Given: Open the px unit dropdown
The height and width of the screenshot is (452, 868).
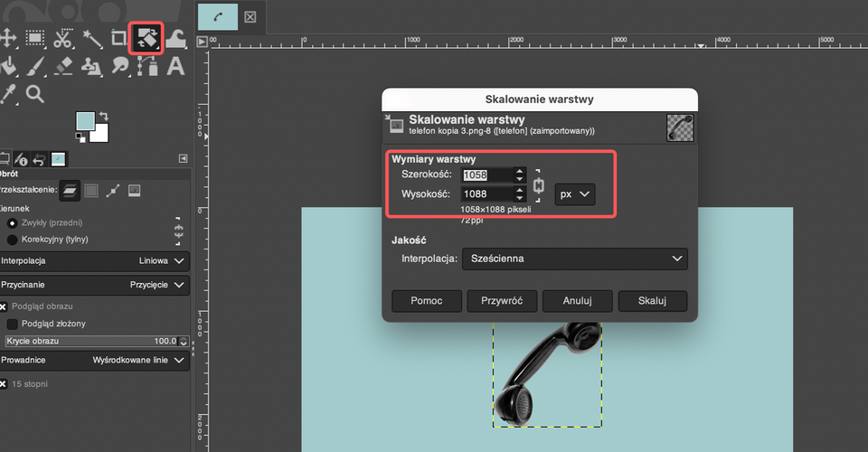Looking at the screenshot, I should (x=574, y=194).
